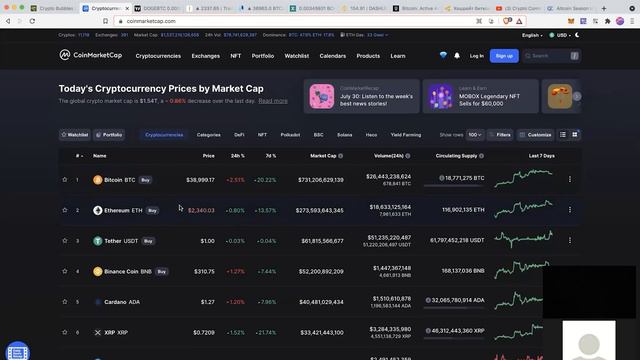Open the Portfolio nav item
Screen dimensions: 640x360
[262, 56]
